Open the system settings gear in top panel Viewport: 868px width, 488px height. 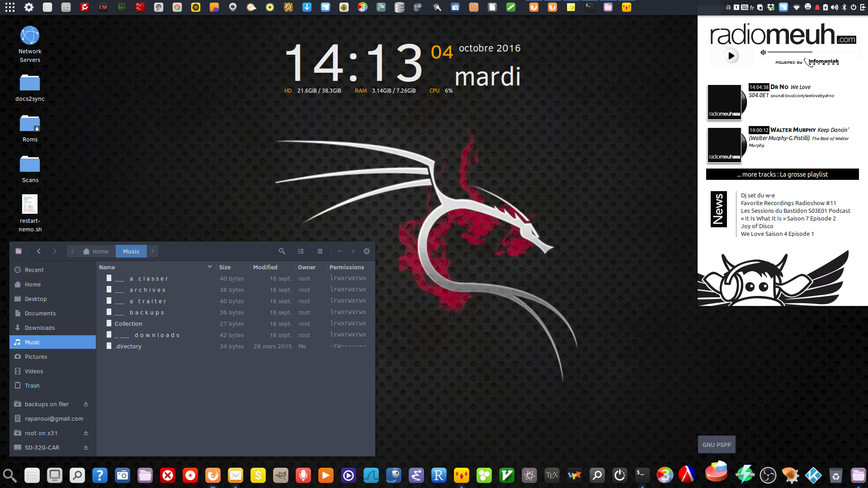29,7
